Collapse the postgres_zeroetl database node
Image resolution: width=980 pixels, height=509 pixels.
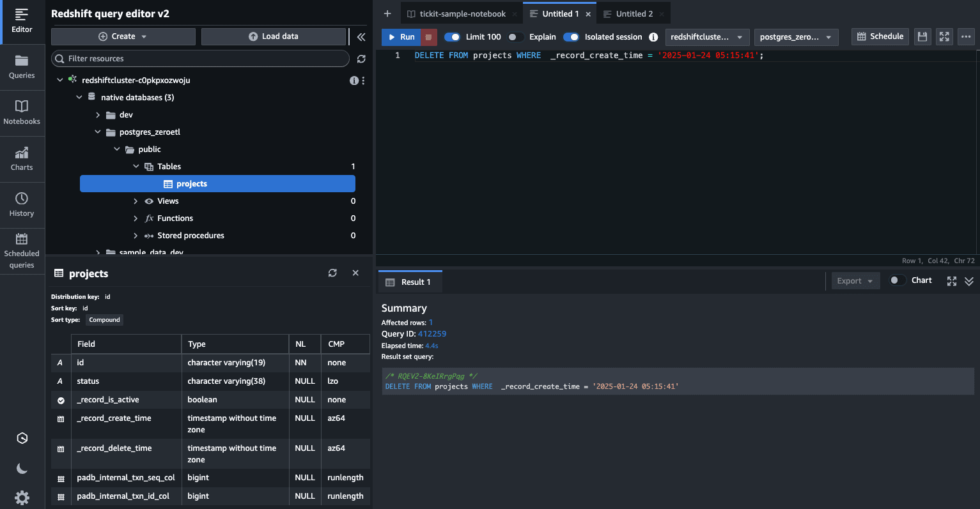98,132
